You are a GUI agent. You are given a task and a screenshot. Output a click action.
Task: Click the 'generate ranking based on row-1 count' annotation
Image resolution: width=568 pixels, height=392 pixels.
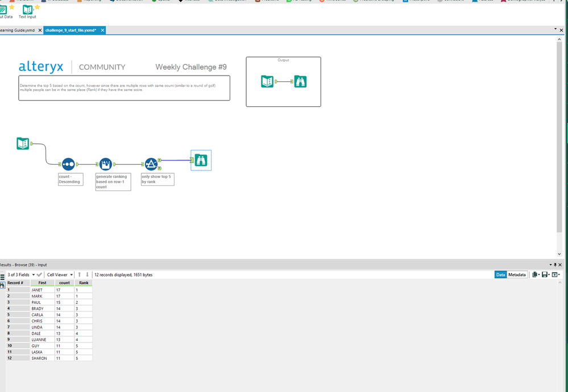(x=113, y=182)
